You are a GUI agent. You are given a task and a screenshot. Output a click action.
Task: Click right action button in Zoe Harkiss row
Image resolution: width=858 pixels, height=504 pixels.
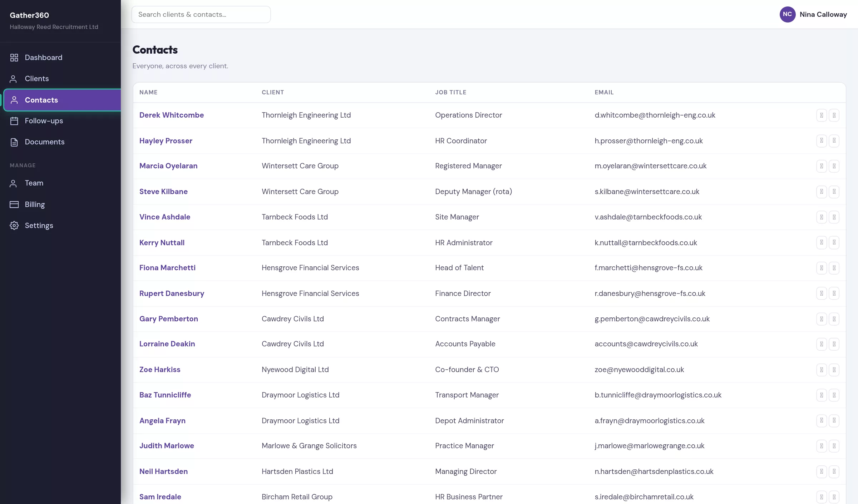tap(834, 370)
